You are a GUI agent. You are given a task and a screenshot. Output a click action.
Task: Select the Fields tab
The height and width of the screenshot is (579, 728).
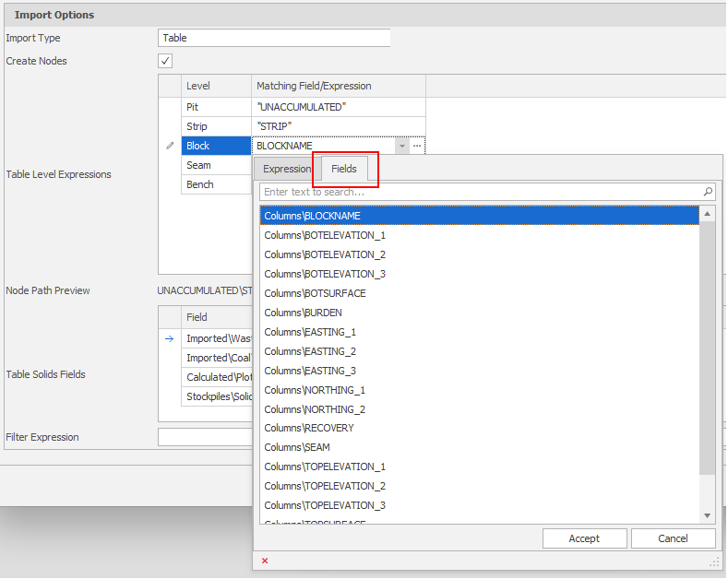coord(344,169)
